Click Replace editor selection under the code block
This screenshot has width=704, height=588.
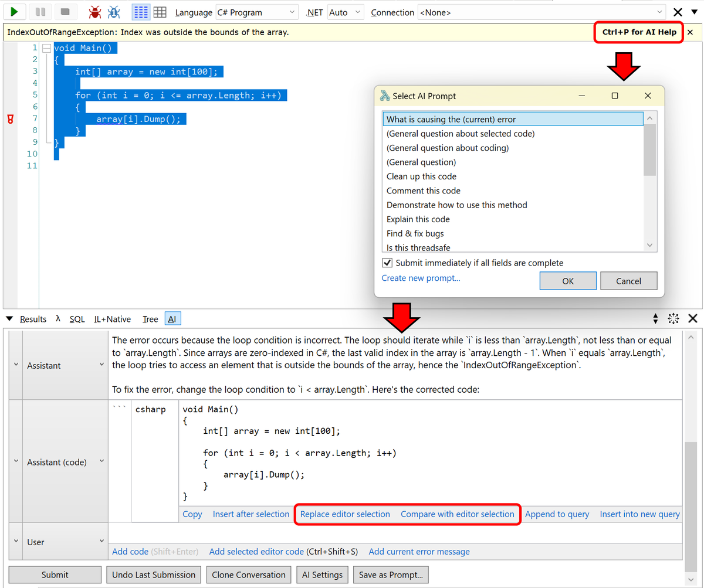pyautogui.click(x=345, y=514)
